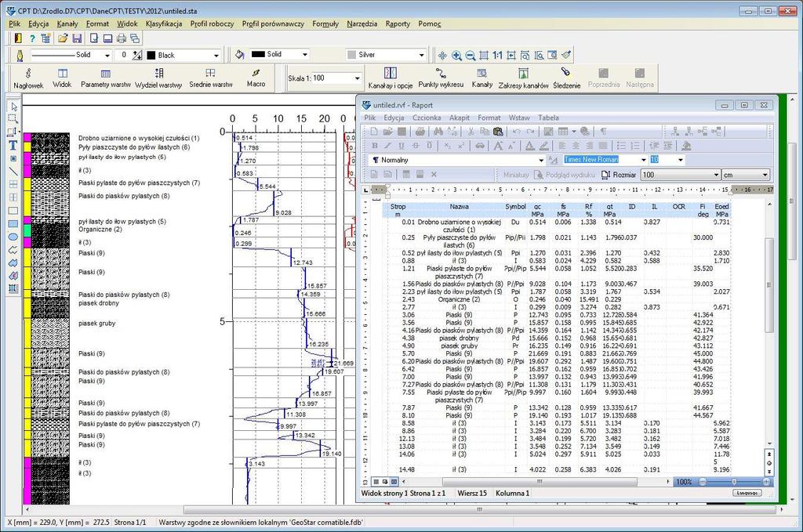Click the help question mark icon
Image resolution: width=803 pixels, height=532 pixels.
[32, 38]
